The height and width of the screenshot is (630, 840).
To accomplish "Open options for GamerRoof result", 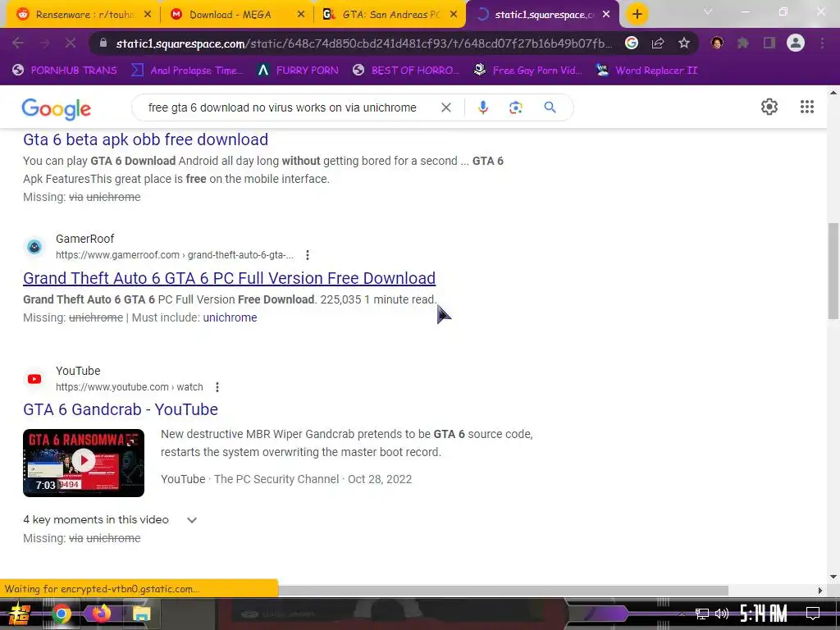I will click(308, 255).
